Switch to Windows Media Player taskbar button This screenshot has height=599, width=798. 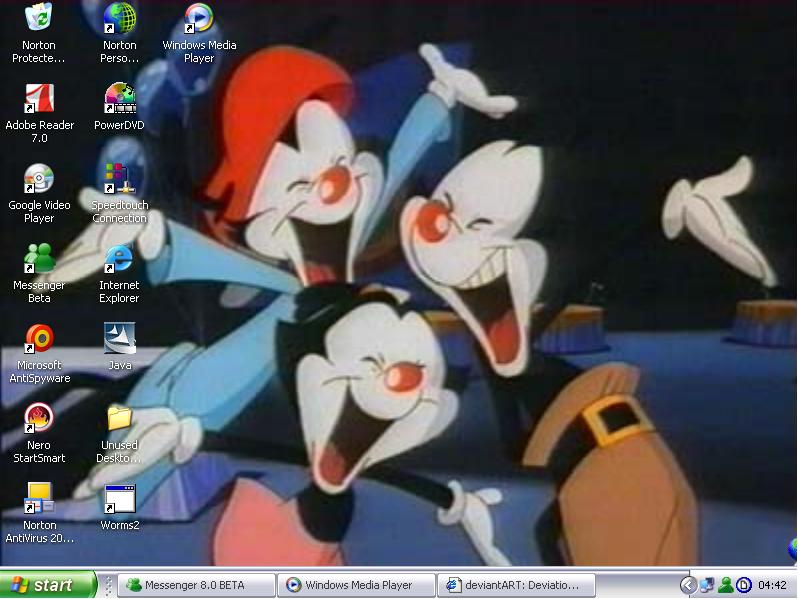[x=356, y=585]
